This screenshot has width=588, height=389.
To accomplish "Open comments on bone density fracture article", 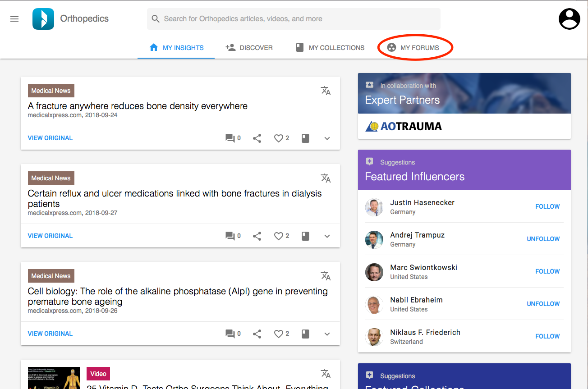I will [233, 138].
